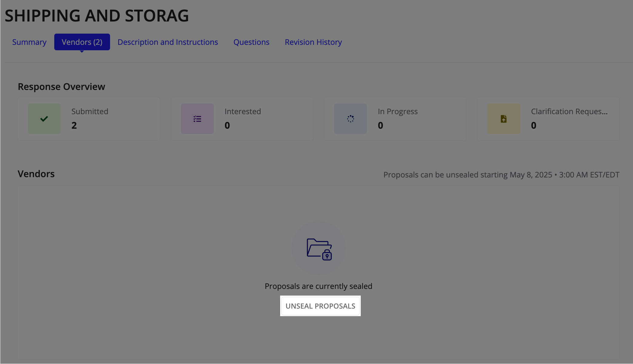View the Revision History tab
The image size is (633, 364).
click(x=313, y=42)
